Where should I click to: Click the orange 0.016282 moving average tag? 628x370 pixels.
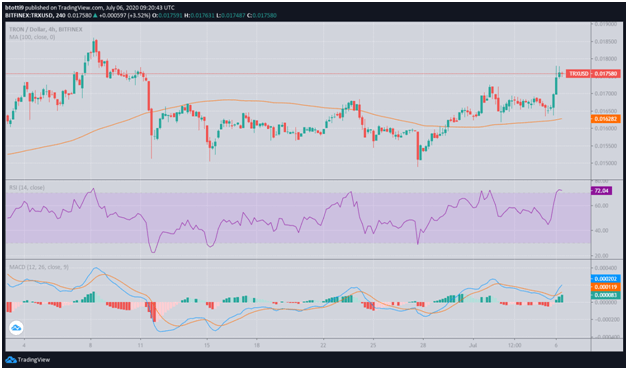(606, 119)
